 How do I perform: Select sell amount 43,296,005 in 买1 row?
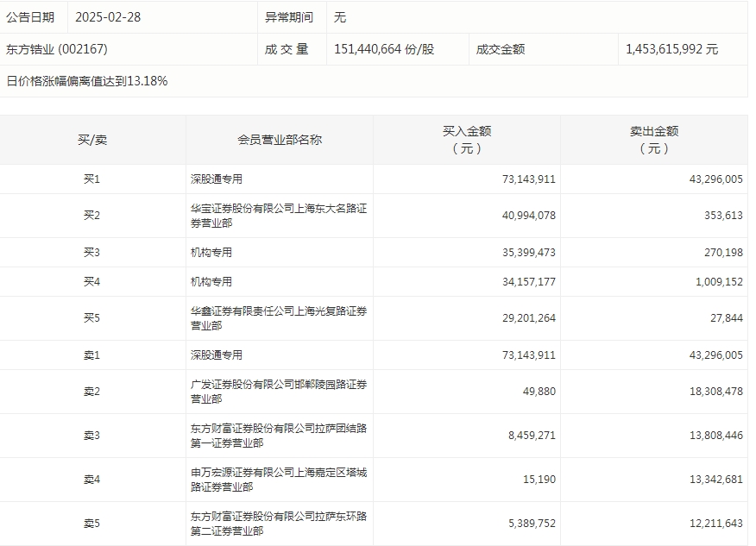(716, 179)
